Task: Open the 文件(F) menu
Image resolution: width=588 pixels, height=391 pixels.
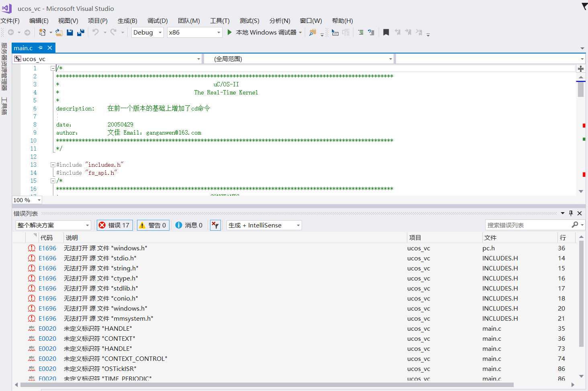Action: 10,20
